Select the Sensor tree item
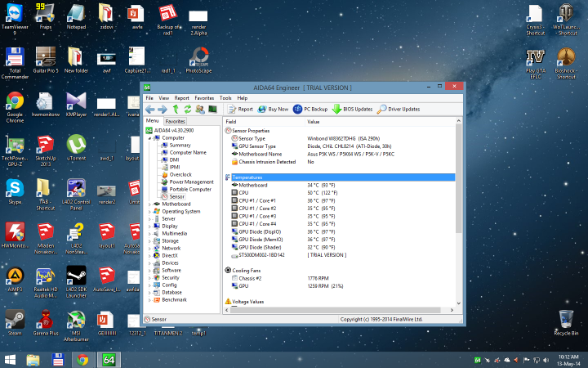The height and width of the screenshot is (368, 588). tap(176, 197)
